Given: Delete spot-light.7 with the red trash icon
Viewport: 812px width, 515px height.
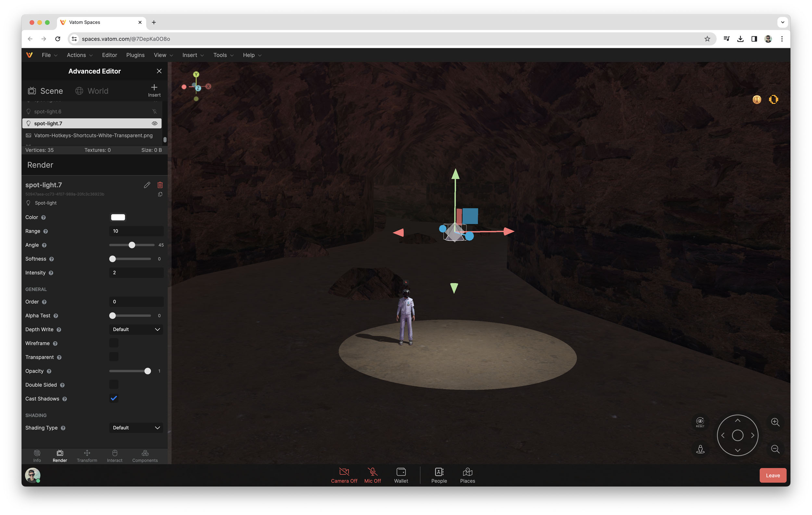Looking at the screenshot, I should pos(160,185).
